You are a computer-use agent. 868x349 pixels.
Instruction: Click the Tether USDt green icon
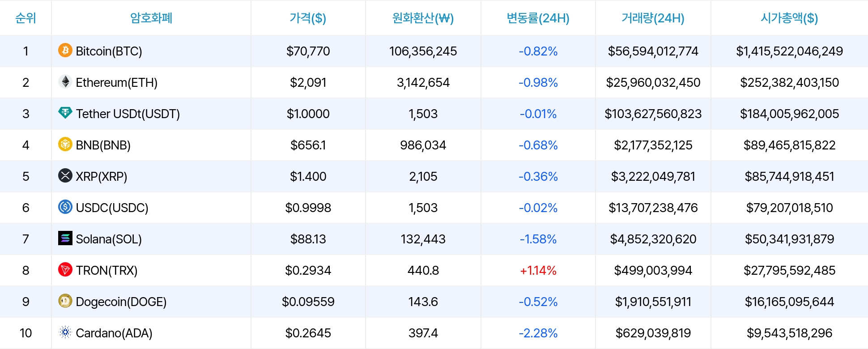click(x=65, y=113)
